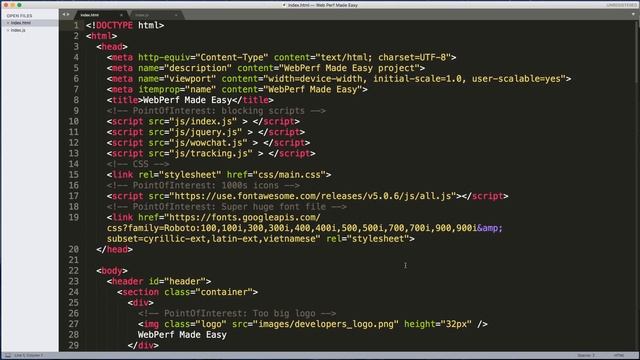Click the &amp; entity in the font URL
Image resolution: width=640 pixels, height=360 pixels.
490,228
